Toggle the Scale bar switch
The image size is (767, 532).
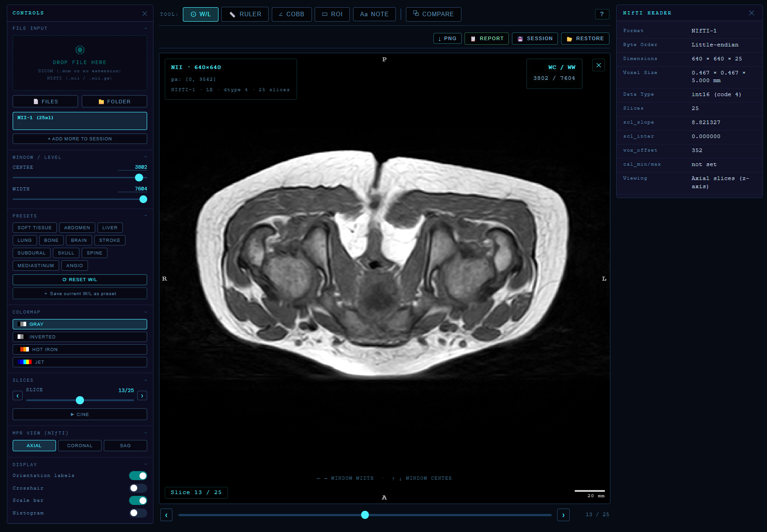pos(138,500)
